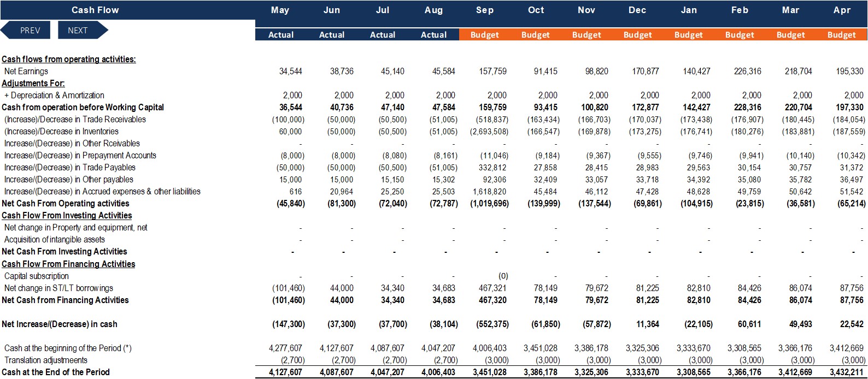Select 'Cash from operation before Working Capital' label

click(83, 107)
